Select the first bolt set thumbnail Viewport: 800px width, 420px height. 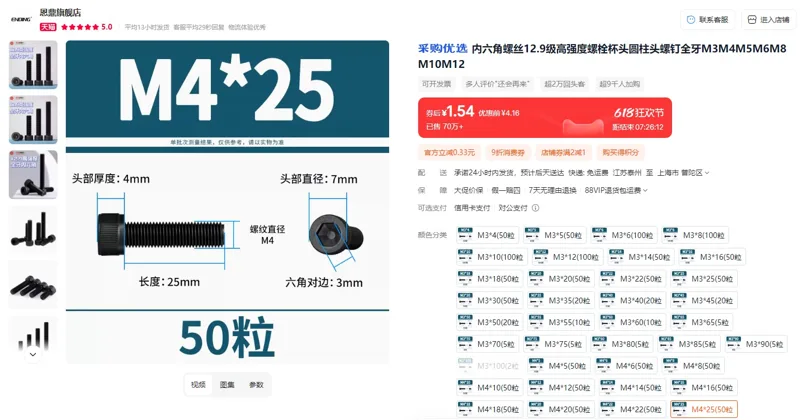click(33, 65)
